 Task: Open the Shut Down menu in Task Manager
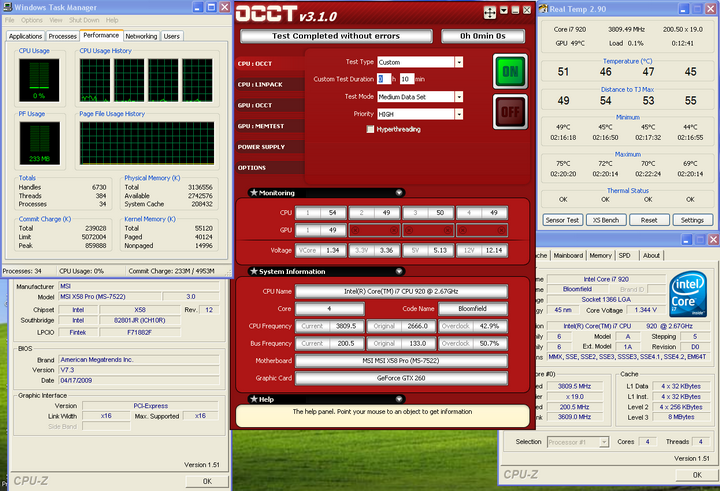click(x=84, y=20)
